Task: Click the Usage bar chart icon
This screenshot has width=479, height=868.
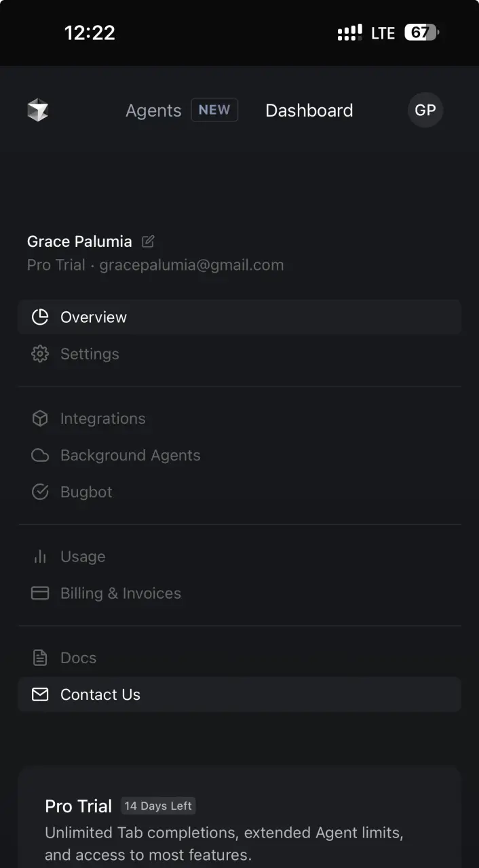Action: [40, 556]
